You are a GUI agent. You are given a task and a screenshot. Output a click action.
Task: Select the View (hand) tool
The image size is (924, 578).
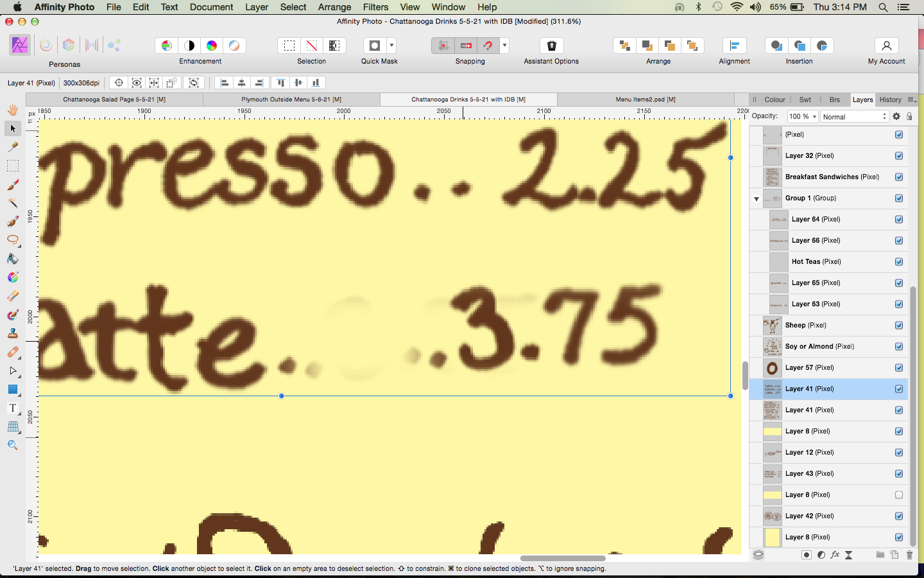tap(12, 110)
